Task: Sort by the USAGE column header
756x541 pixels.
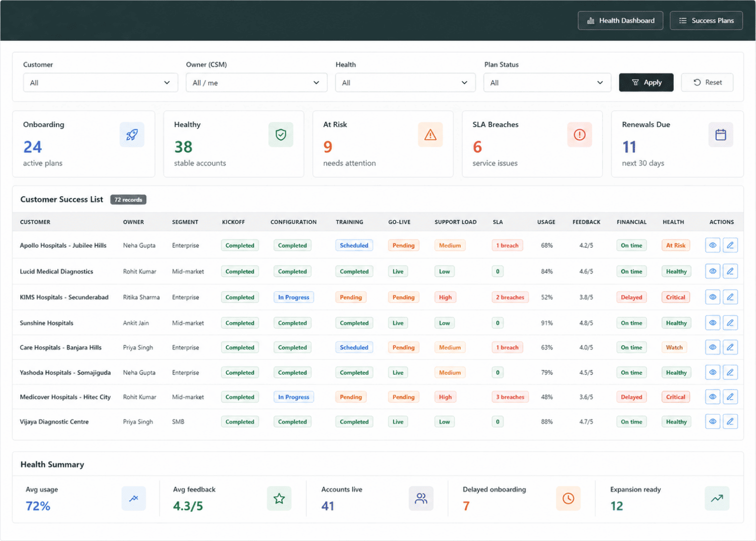Action: (546, 222)
